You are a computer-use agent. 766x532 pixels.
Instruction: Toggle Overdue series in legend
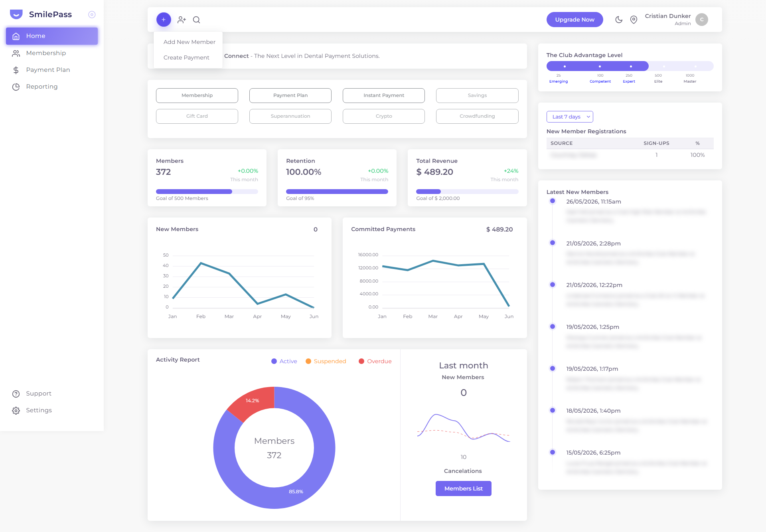[x=375, y=361]
